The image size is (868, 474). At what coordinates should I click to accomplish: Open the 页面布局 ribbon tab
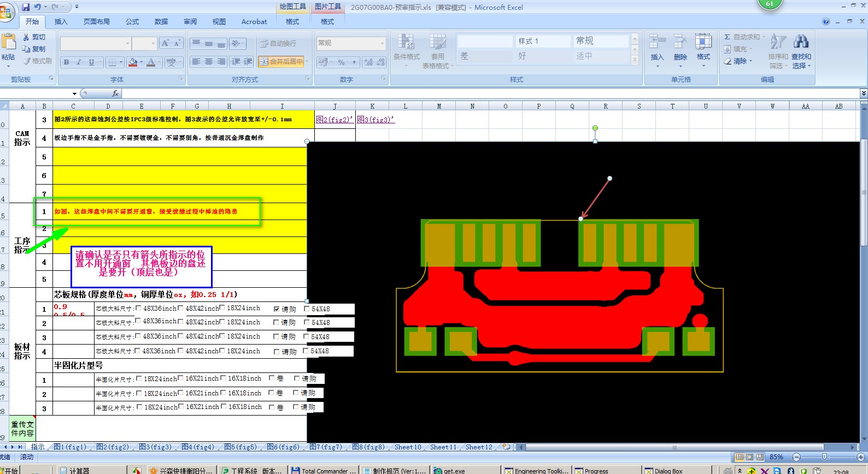(96, 22)
